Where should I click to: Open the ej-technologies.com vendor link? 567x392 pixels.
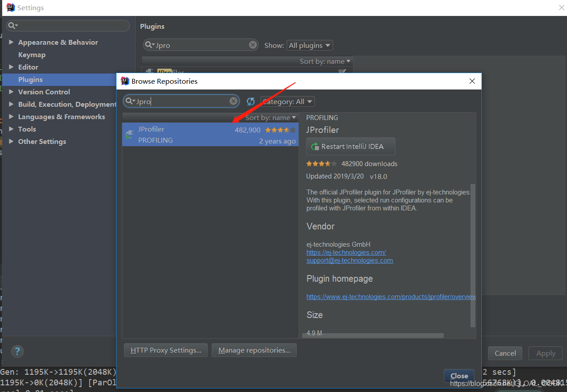[x=346, y=252]
